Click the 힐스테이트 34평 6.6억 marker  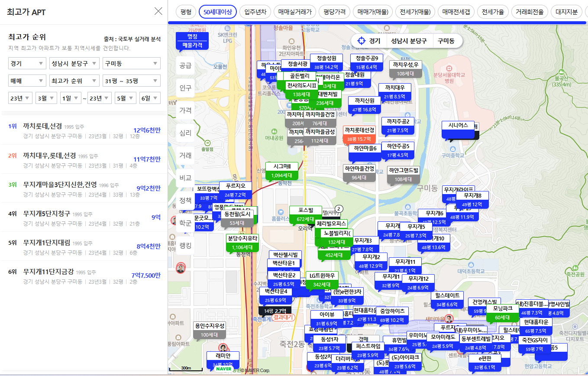coord(447,300)
